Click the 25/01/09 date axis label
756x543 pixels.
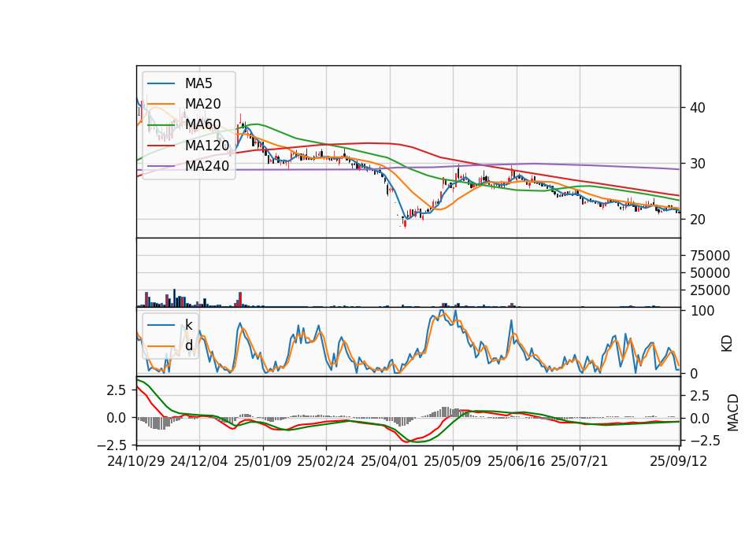coord(263,461)
